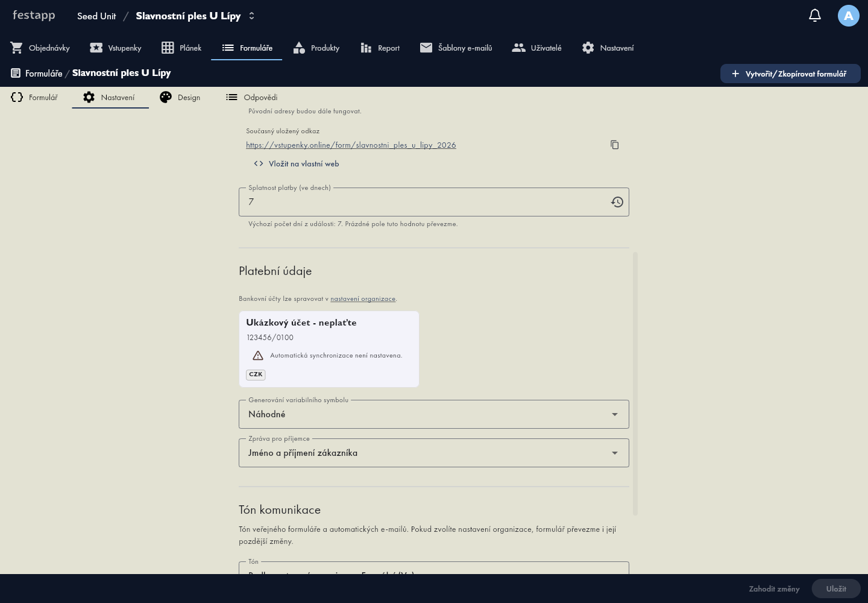868x603 pixels.
Task: Follow the nastavení organizace link
Action: (x=363, y=298)
